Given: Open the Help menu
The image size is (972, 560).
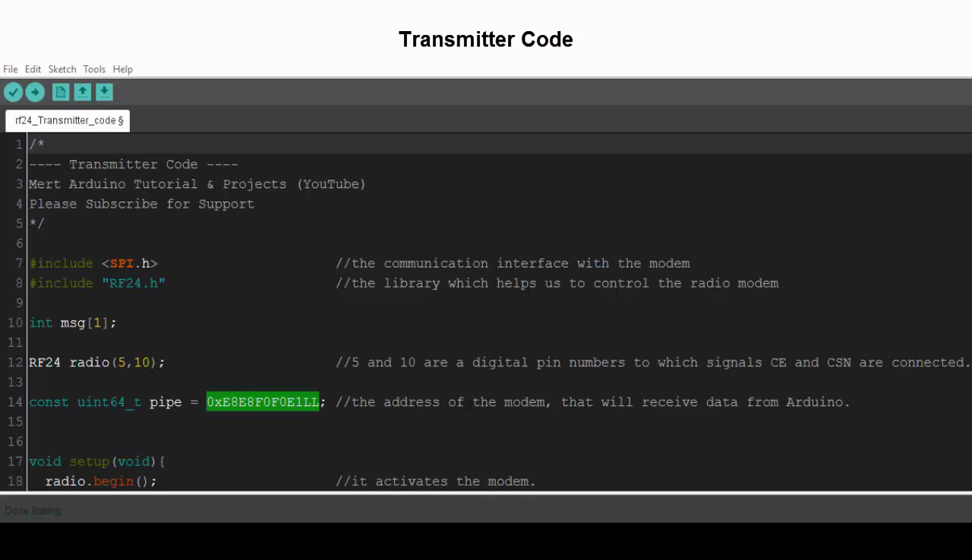Looking at the screenshot, I should point(123,69).
